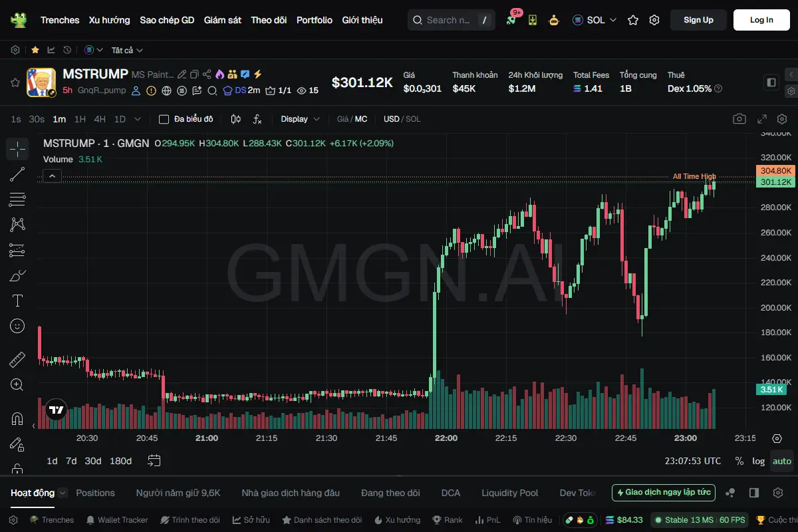
Task: Open the chain icon dropdown in watchlist bar
Action: [x=94, y=50]
